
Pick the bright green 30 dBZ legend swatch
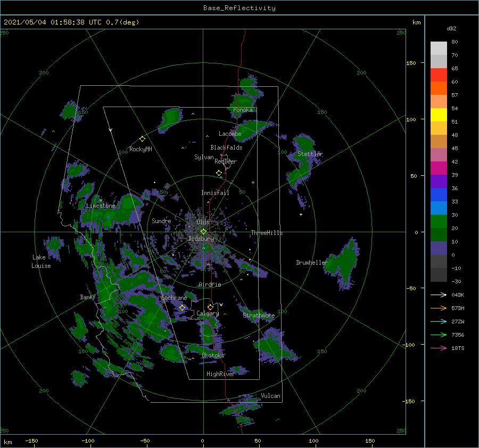[x=439, y=222]
